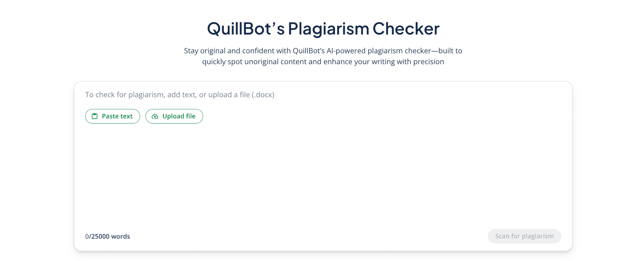644x261 pixels.
Task: Click the cloud upload icon on Upload file button
Action: click(x=155, y=116)
